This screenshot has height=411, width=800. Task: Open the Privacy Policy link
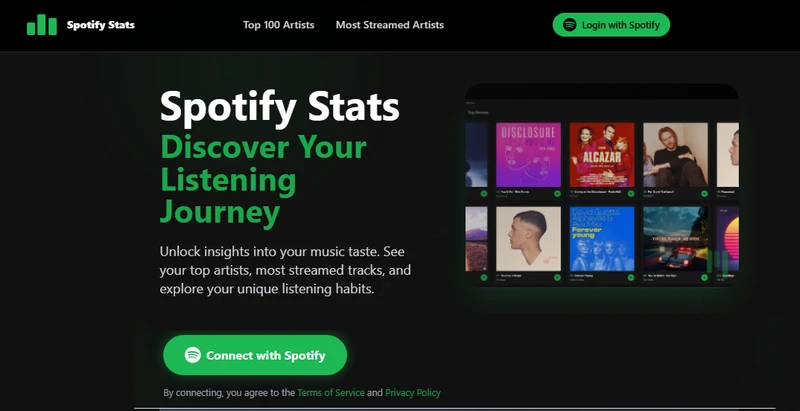[413, 393]
